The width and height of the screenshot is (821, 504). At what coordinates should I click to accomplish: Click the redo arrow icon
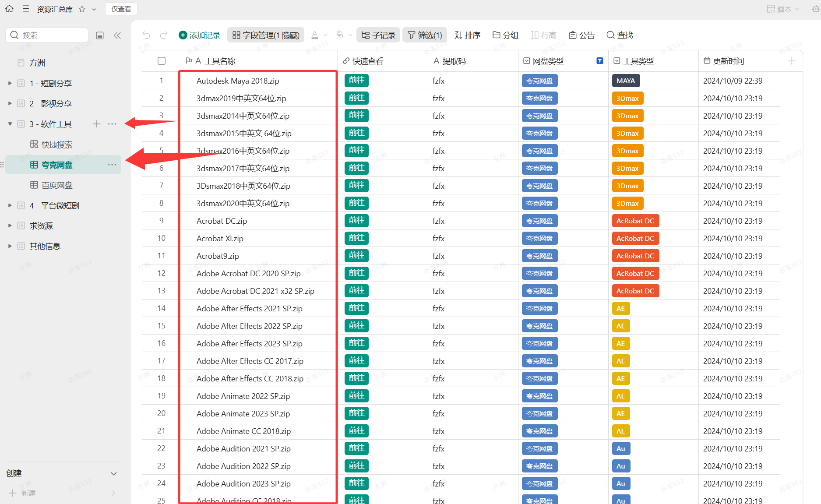click(x=164, y=35)
